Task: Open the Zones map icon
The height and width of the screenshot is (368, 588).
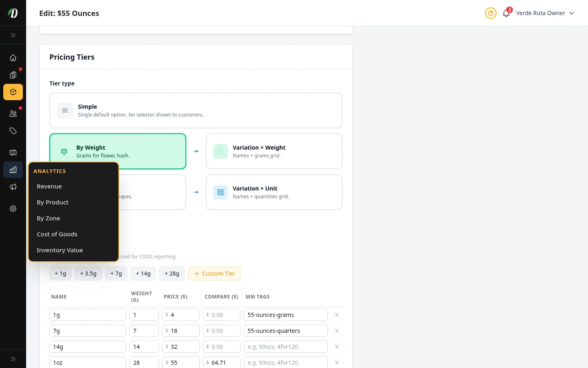Action: (x=13, y=152)
